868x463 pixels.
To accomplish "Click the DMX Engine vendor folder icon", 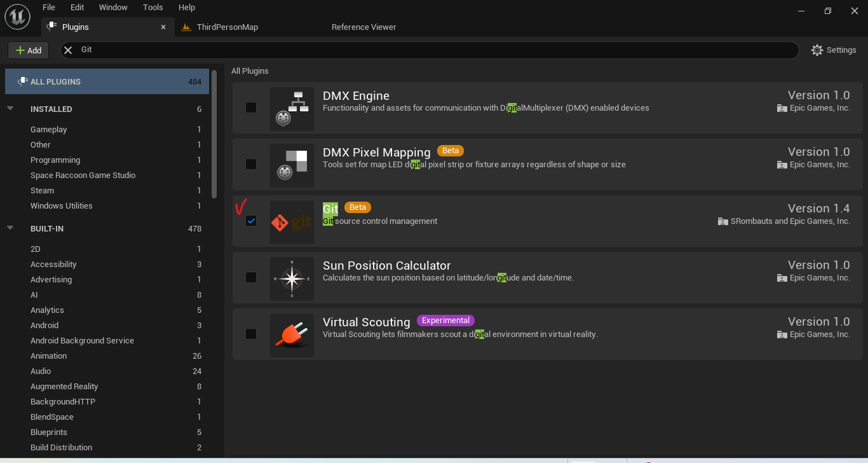I will [x=782, y=108].
